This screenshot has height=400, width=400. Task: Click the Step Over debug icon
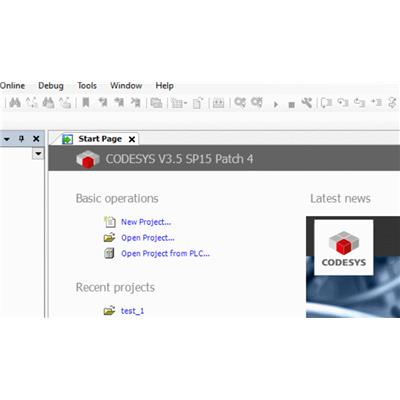point(342,103)
